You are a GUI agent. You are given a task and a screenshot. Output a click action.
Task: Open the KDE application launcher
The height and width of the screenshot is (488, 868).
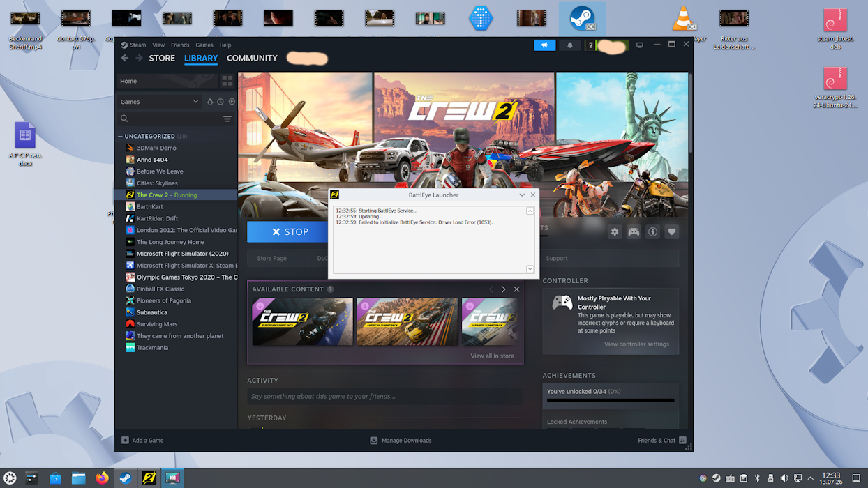[10, 478]
